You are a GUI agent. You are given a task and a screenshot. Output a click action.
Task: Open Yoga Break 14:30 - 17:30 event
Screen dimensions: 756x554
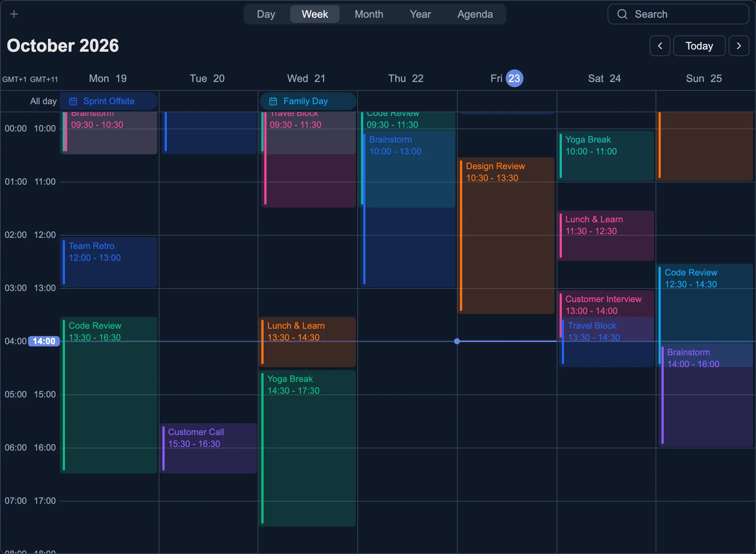pyautogui.click(x=307, y=448)
